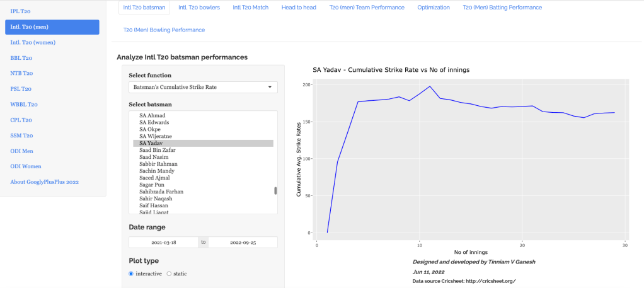The width and height of the screenshot is (644, 288).
Task: Switch to Intl T20 bowlers tab
Action: click(199, 8)
